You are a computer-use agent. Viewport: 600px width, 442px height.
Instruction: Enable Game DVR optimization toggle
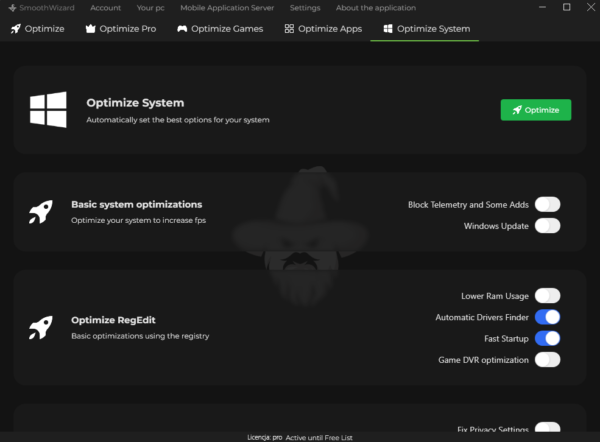click(x=547, y=359)
